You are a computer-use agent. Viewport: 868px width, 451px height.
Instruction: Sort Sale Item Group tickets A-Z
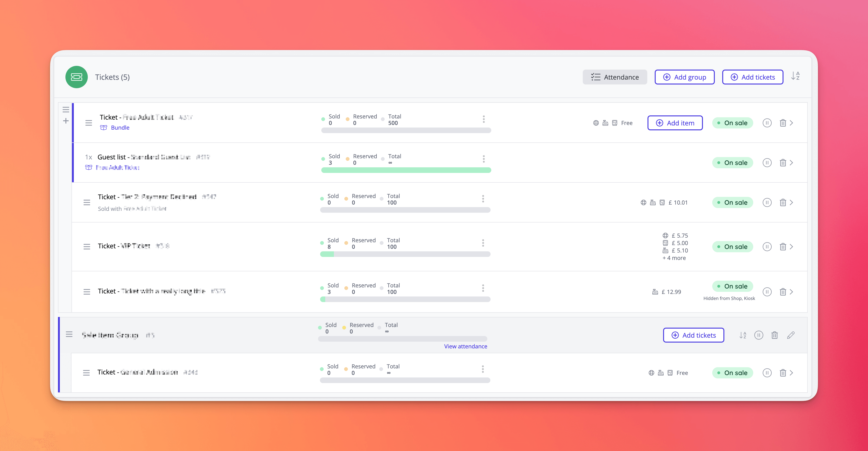743,335
